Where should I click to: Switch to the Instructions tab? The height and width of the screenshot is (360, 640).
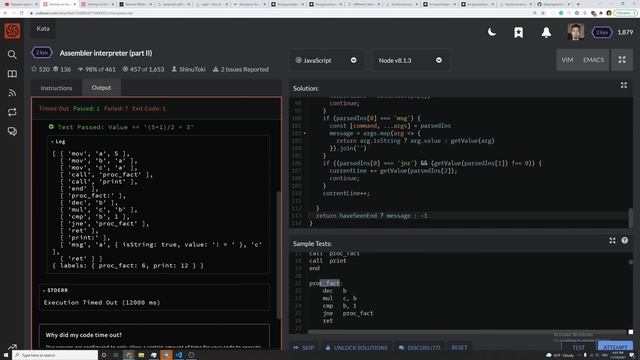coord(56,88)
